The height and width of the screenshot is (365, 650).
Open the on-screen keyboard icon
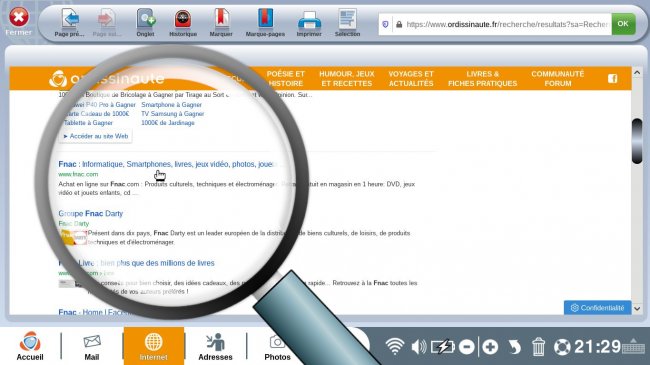point(633,346)
